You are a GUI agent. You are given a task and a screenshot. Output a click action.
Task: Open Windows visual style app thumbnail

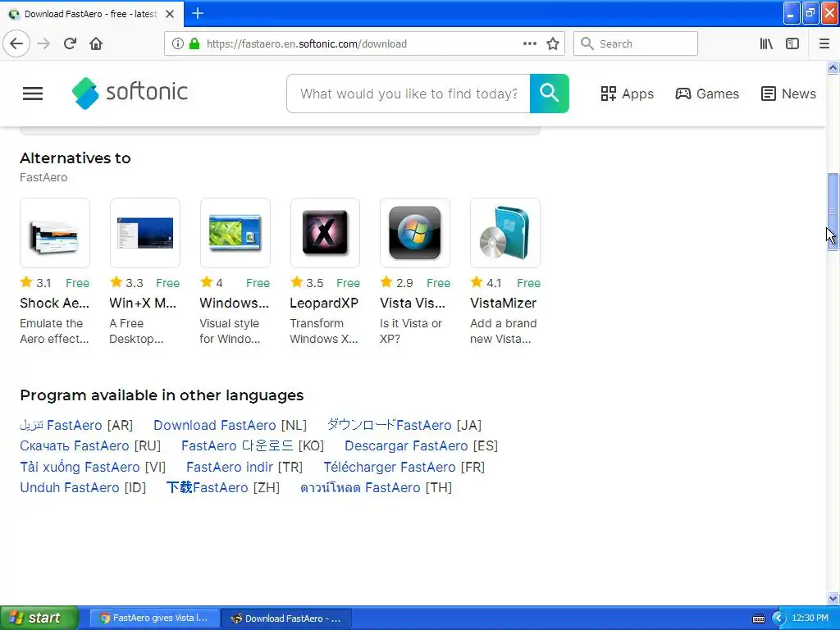pos(235,233)
